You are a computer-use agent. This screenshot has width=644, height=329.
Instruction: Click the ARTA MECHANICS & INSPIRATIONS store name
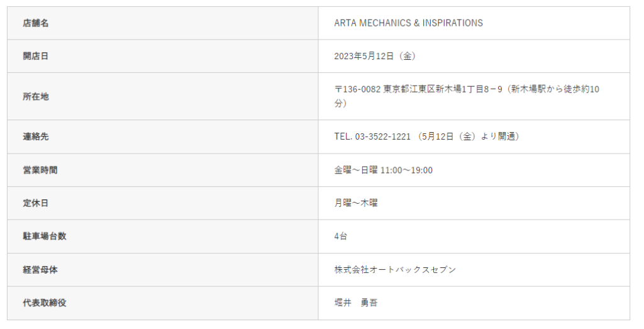tap(408, 23)
